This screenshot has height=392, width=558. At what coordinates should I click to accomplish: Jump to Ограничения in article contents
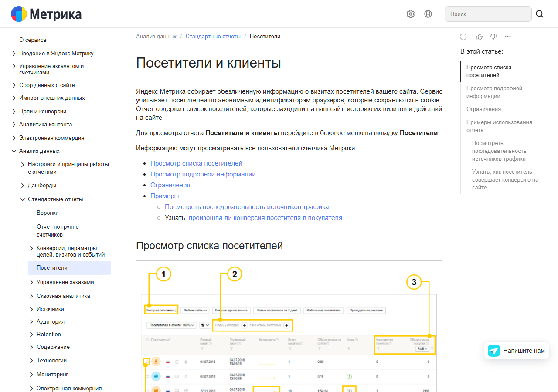point(483,109)
